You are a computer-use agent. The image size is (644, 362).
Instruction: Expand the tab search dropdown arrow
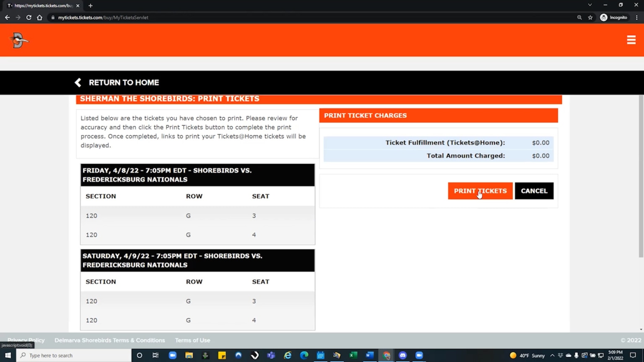589,5
